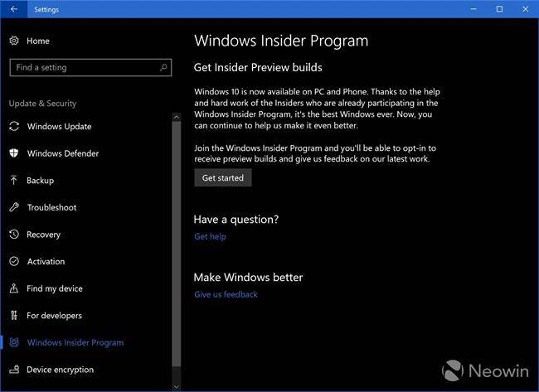Click the Backup upload arrow icon
The image size is (539, 392).
pyautogui.click(x=14, y=180)
